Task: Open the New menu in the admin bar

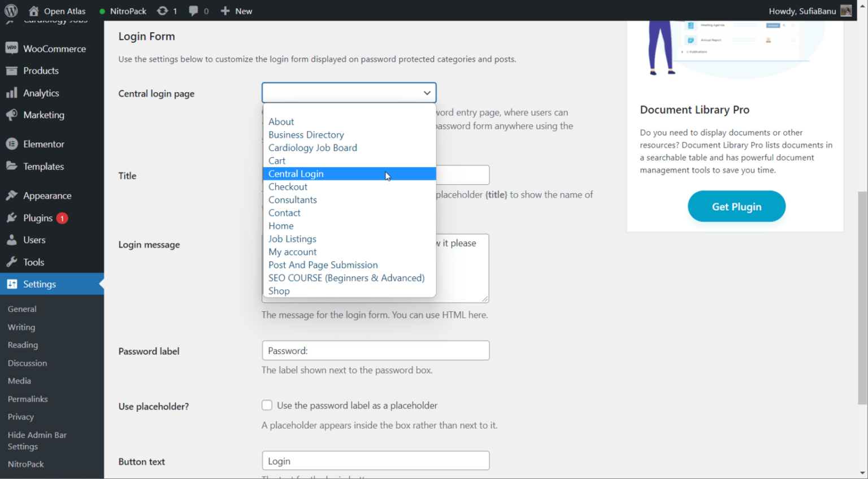Action: pos(236,10)
